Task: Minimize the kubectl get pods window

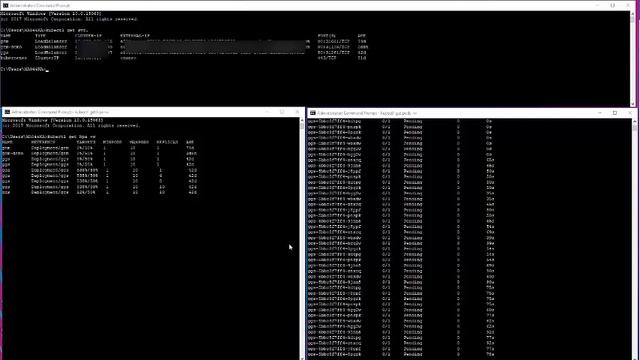Action: click(600, 113)
